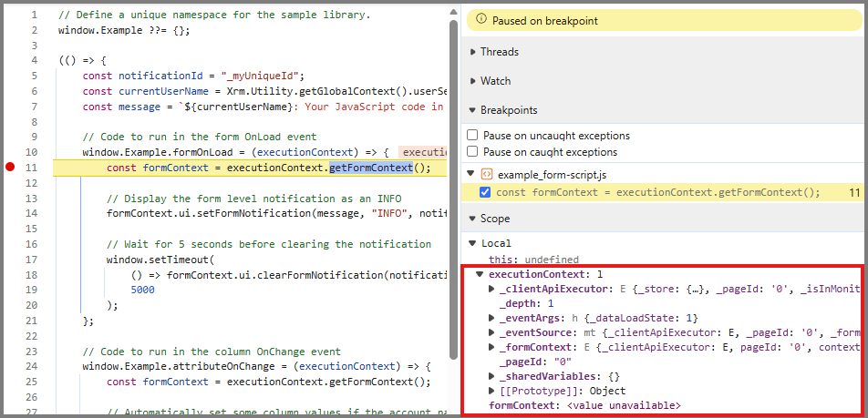Click the red breakpoint marker on line 11

[9, 167]
